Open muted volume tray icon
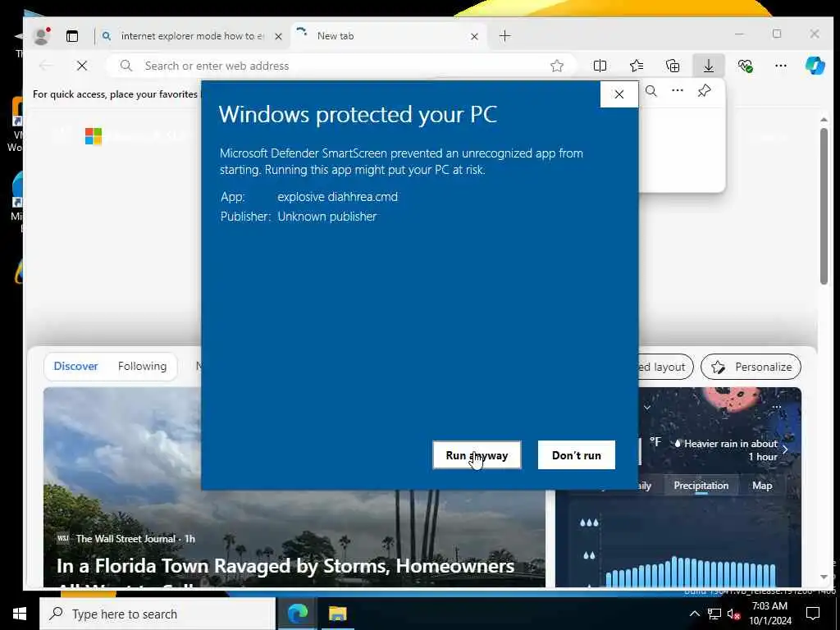840x630 pixels. pos(733,614)
